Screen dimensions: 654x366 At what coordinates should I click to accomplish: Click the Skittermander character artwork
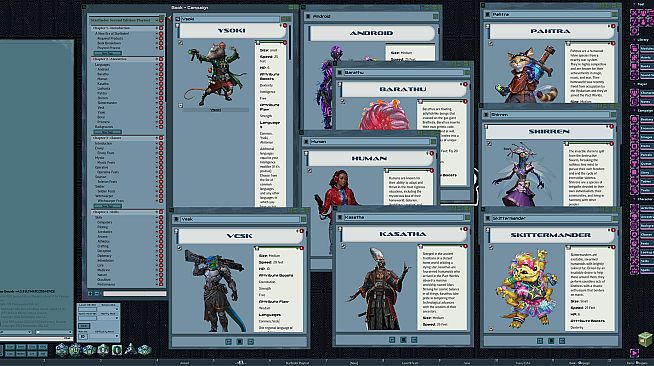point(526,287)
